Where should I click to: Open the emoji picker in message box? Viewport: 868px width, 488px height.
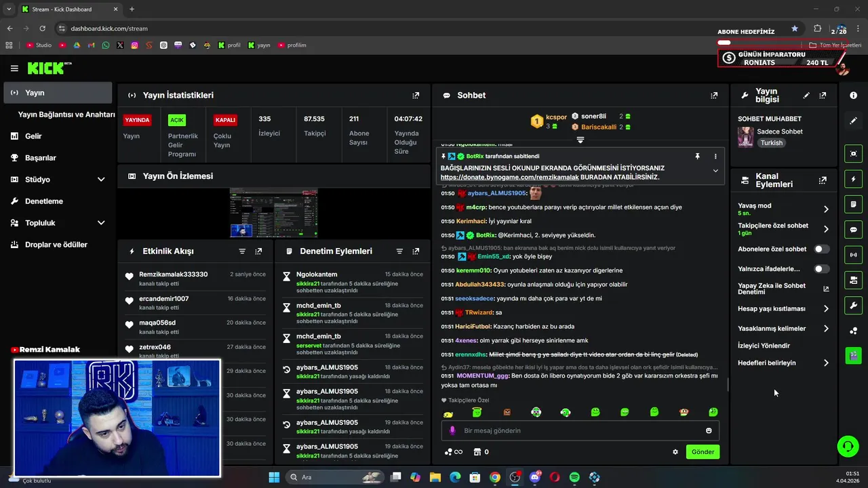pyautogui.click(x=709, y=430)
